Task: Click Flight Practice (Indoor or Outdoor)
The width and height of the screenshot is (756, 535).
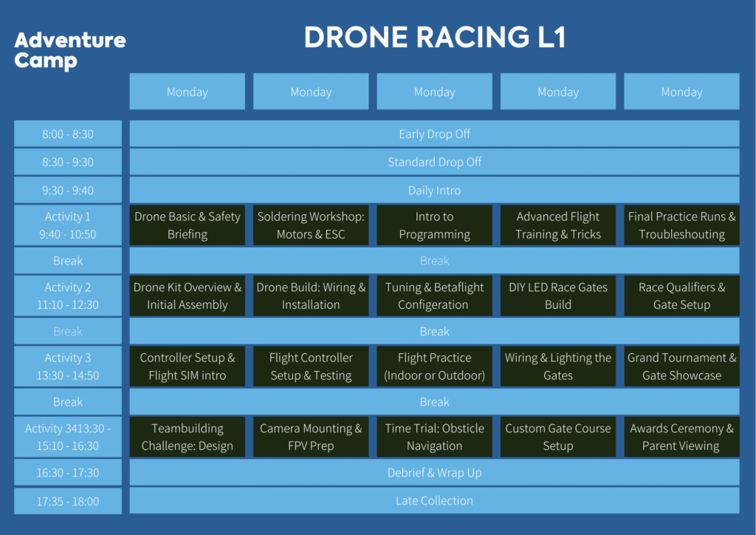Action: 434,367
